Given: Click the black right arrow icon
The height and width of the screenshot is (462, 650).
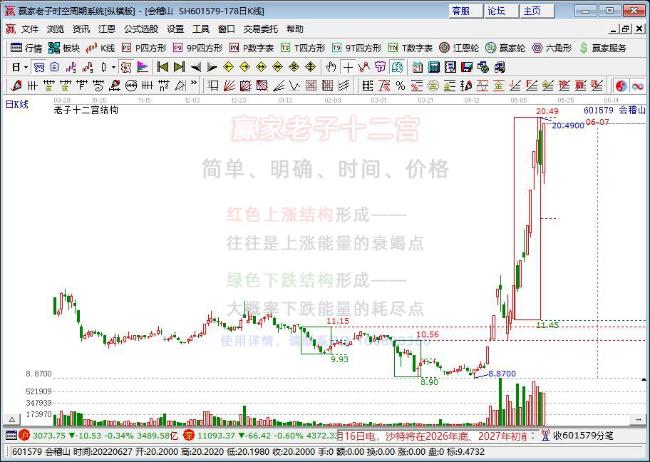Looking at the screenshot, I should tap(212, 67).
